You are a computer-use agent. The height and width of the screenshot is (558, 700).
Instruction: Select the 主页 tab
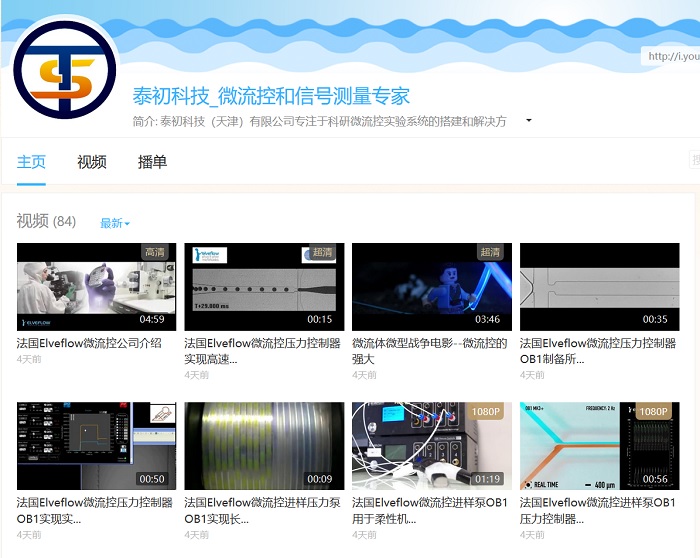32,162
